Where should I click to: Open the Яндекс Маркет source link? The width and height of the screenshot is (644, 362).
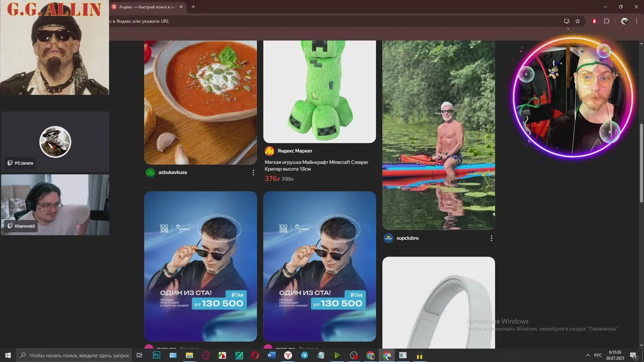click(295, 151)
